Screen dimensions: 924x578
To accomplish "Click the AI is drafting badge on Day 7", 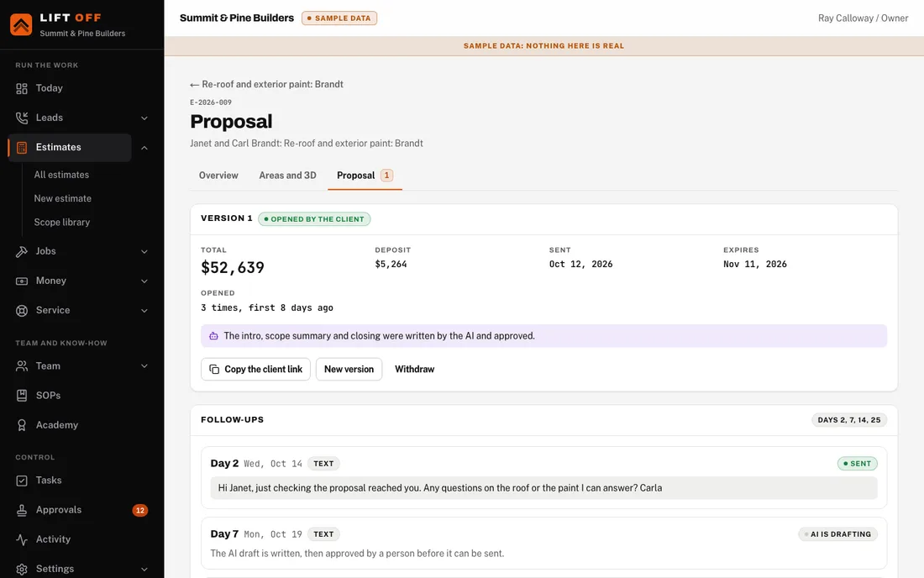I will point(838,534).
